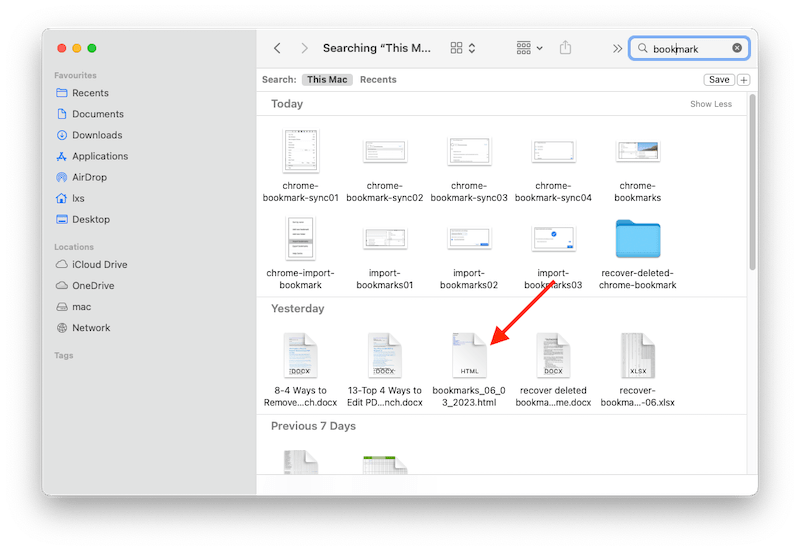The width and height of the screenshot is (800, 551).
Task: Click the Today group heading
Action: click(x=287, y=104)
